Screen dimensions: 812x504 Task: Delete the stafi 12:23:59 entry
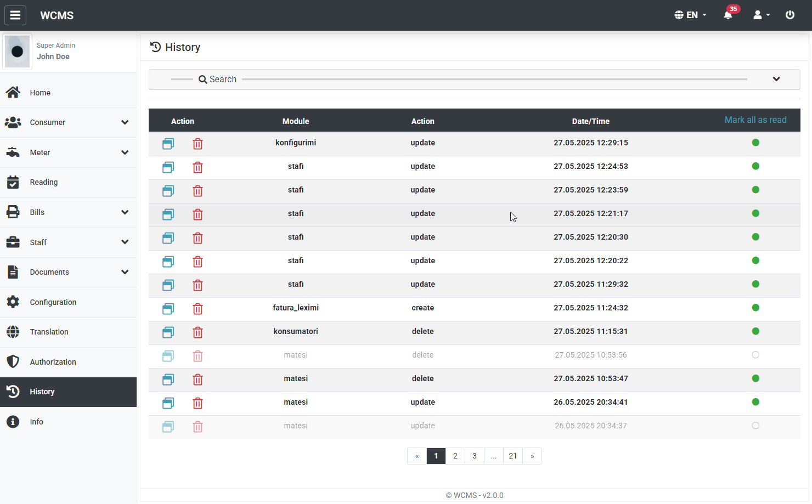coord(198,191)
